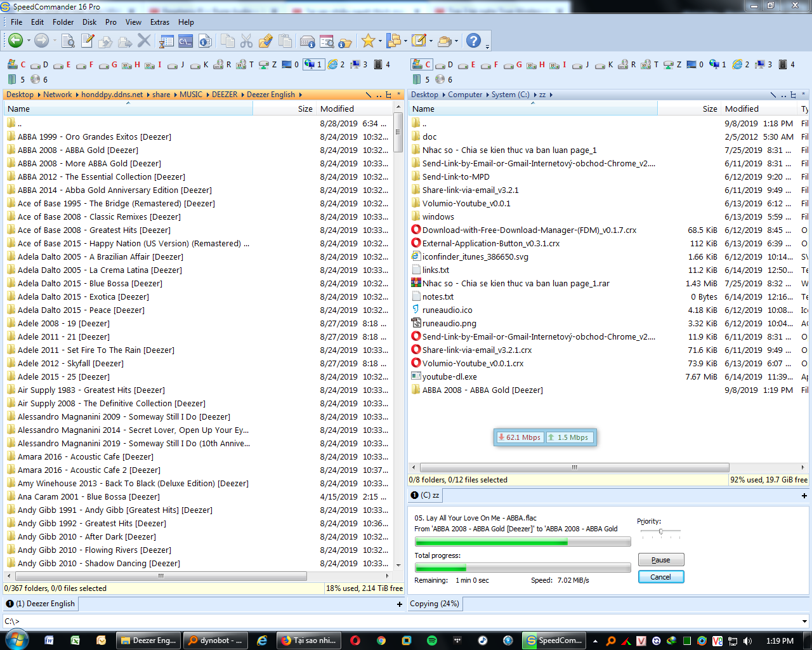Select the '(C:) zz' tab

[x=425, y=495]
